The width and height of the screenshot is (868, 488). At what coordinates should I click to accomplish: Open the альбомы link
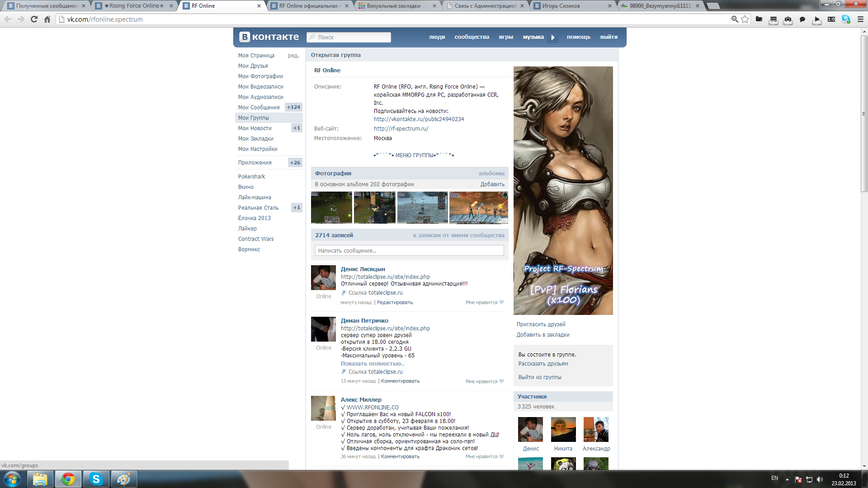click(491, 174)
